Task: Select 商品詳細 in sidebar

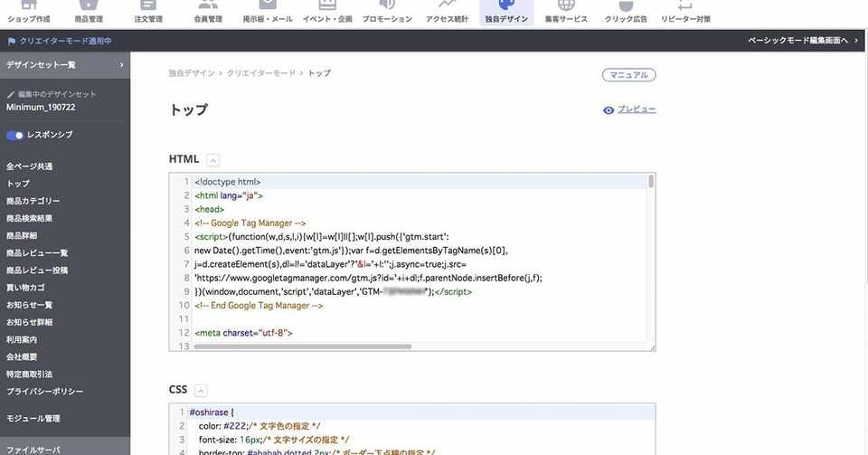Action: (x=22, y=235)
